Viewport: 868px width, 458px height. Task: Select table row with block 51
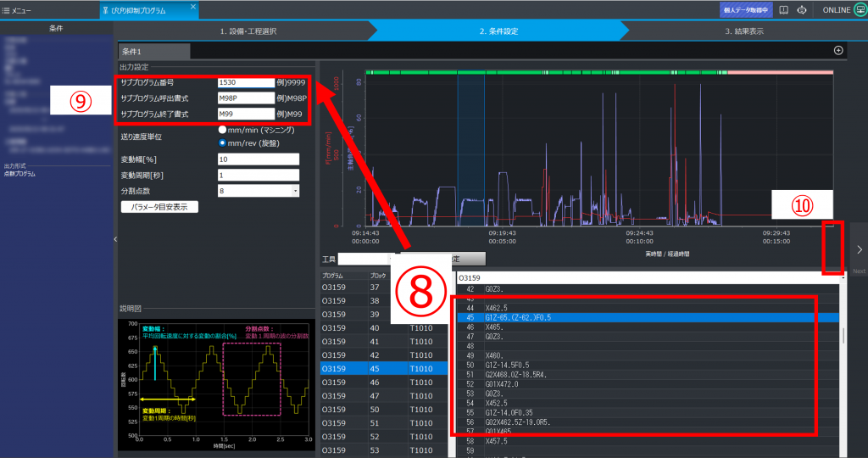pyautogui.click(x=384, y=423)
